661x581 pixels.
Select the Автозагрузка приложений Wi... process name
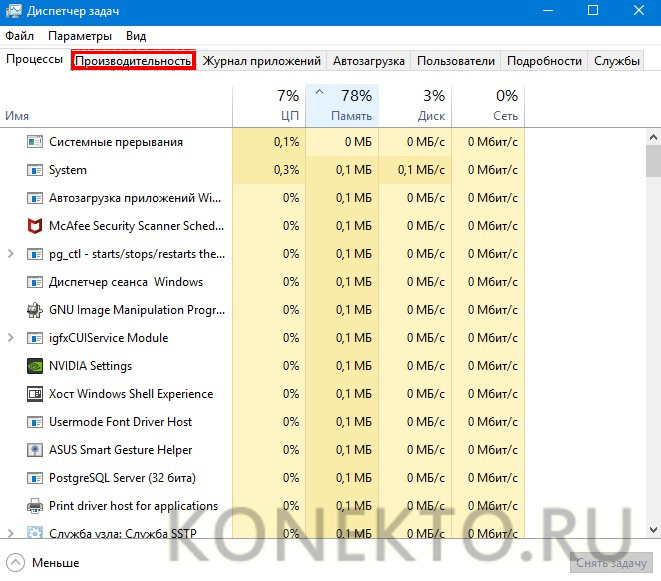coord(135,198)
